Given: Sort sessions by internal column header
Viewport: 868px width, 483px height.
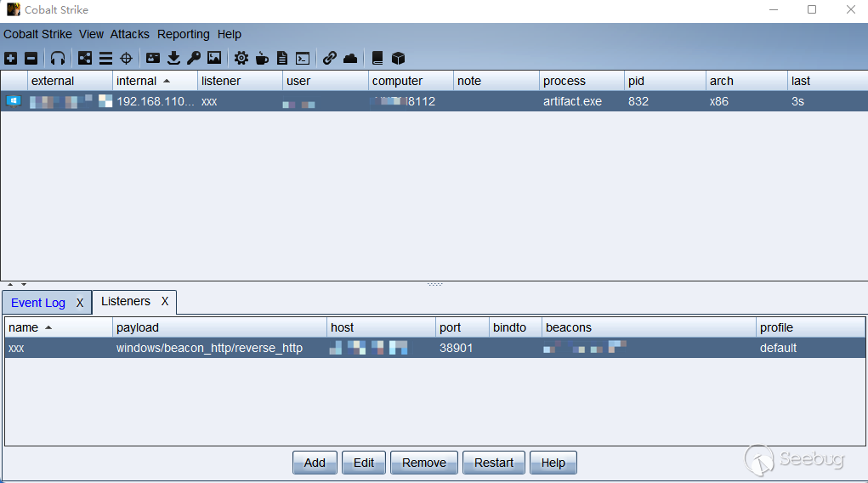Looking at the screenshot, I should [137, 81].
